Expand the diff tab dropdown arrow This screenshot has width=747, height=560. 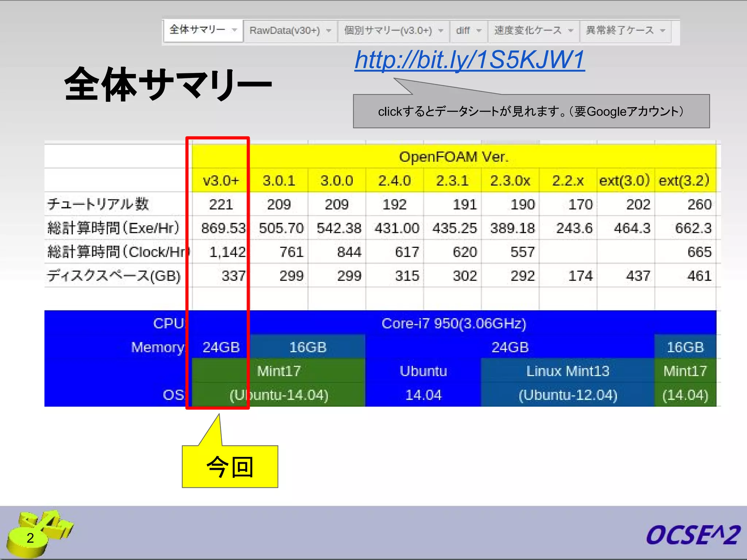(479, 31)
